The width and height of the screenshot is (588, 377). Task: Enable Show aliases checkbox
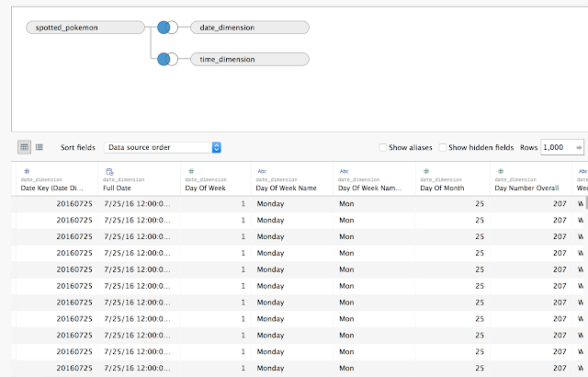[x=383, y=147]
